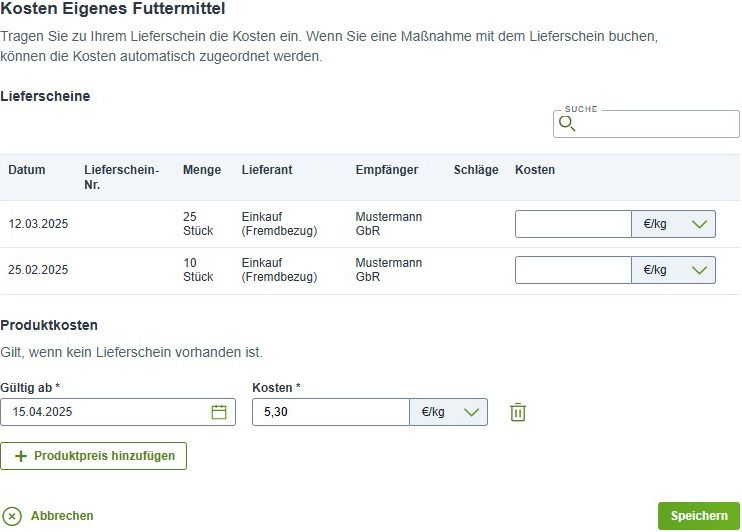Open the calendar picker for Gültig ab
Viewport: 742px width, 532px height.
tap(219, 412)
